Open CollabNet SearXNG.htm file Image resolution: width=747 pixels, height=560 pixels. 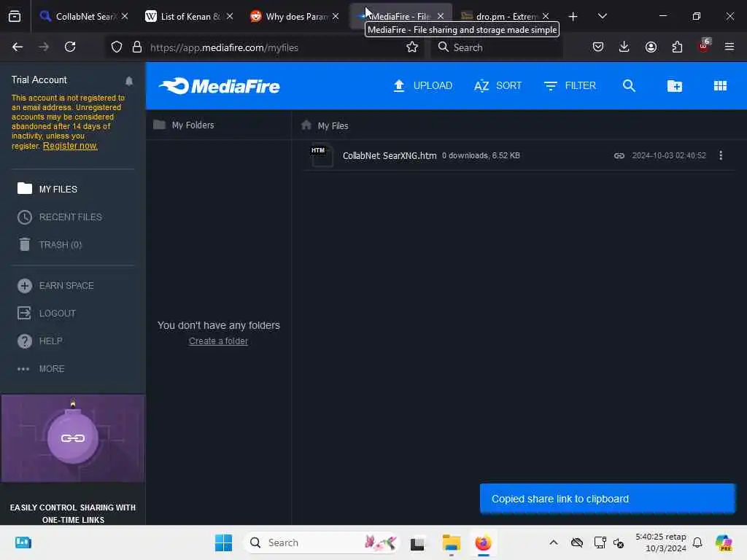pyautogui.click(x=390, y=156)
